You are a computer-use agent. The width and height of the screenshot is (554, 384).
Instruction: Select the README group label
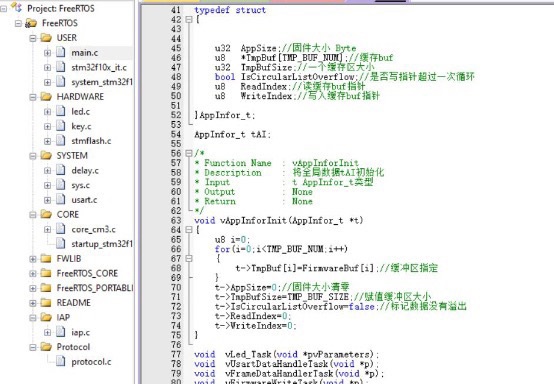(73, 303)
